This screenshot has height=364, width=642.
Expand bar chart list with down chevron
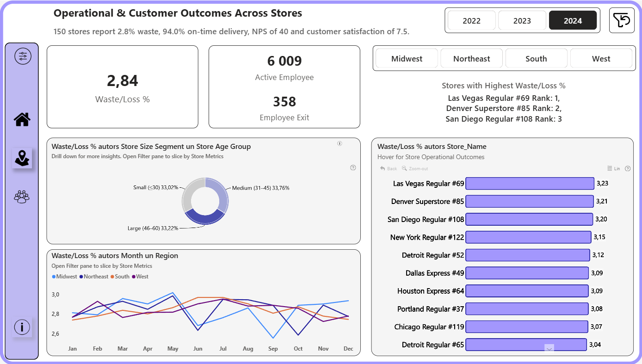pyautogui.click(x=549, y=349)
